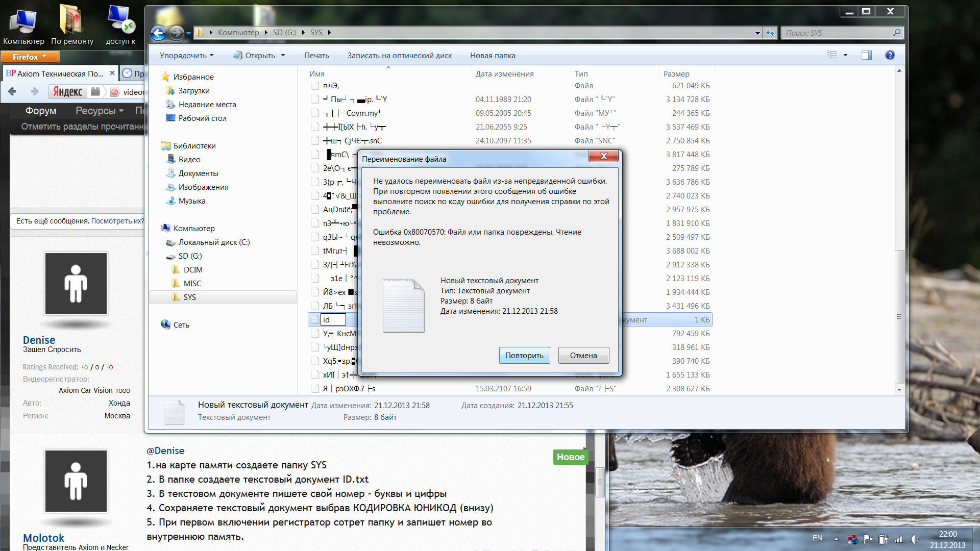Click the Explorer help question mark icon
Screen dimensions: 980x551
pos(890,55)
